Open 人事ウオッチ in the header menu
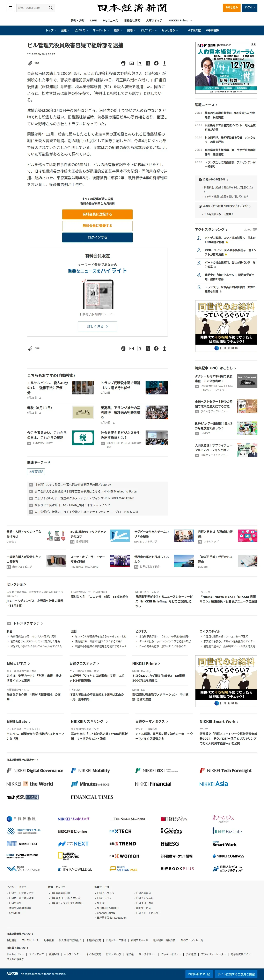 (154, 21)
